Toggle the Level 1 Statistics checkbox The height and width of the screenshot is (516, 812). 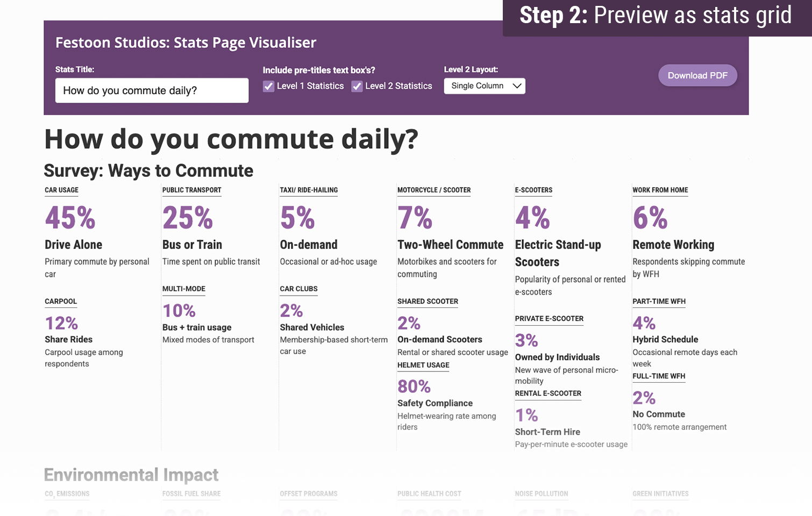(x=268, y=87)
